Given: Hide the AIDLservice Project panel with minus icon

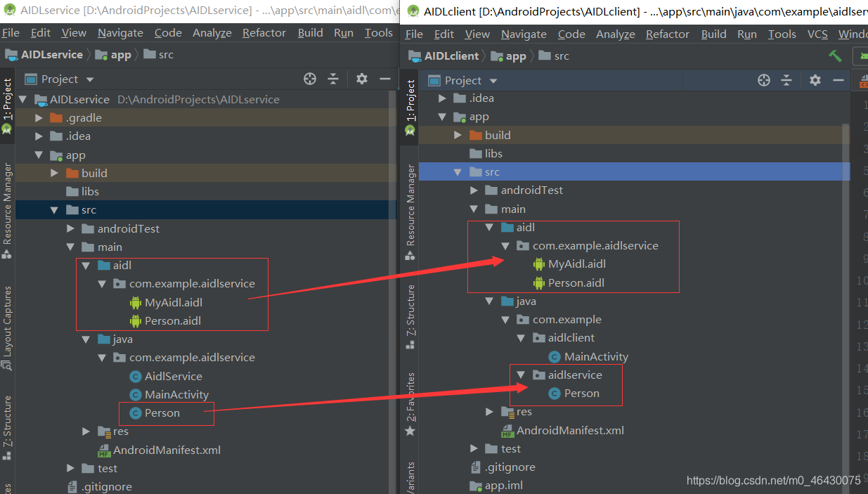Looking at the screenshot, I should coord(384,79).
